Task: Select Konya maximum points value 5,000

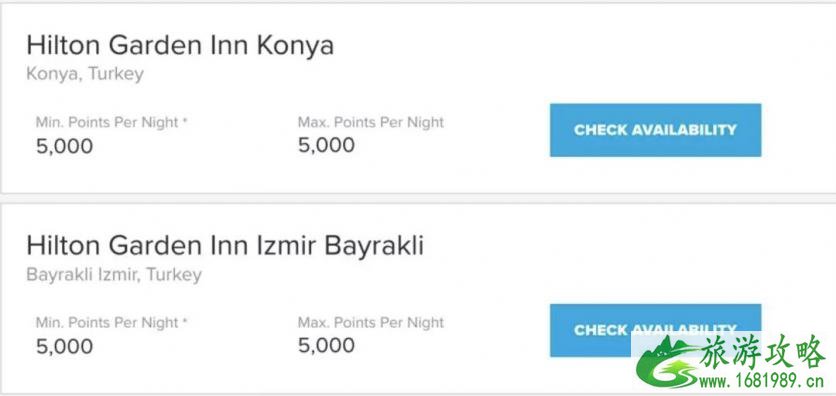Action: pyautogui.click(x=326, y=145)
